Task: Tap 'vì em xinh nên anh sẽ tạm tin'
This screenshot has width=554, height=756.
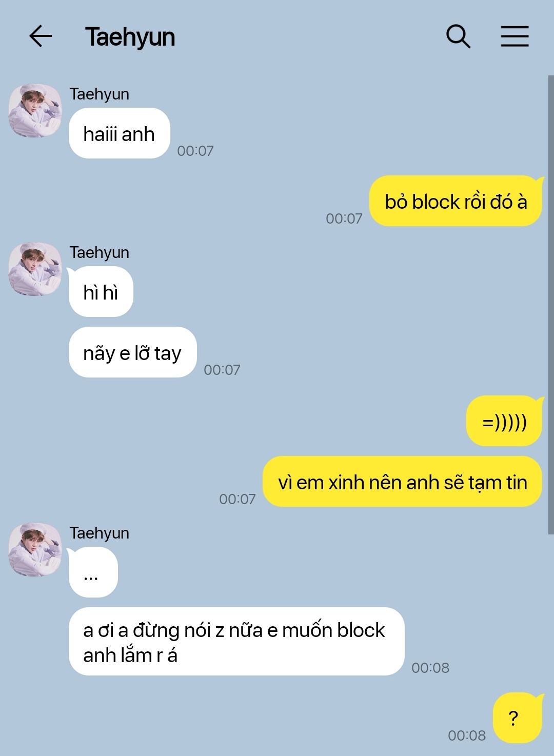Action: click(x=402, y=482)
